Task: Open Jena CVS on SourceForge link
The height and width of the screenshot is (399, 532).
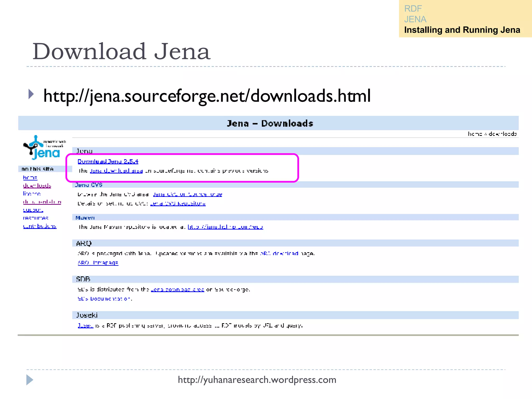Action: click(187, 194)
